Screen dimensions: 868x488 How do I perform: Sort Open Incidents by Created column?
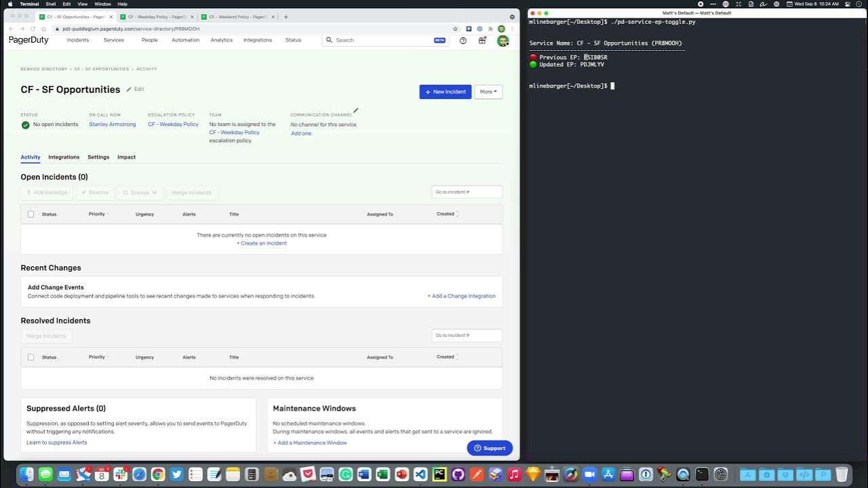(448, 214)
